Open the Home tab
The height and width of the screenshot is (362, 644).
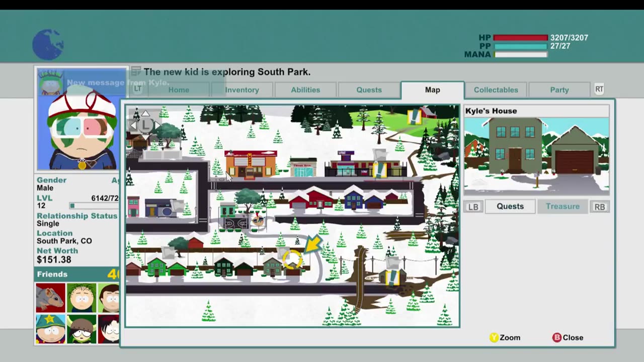click(179, 89)
